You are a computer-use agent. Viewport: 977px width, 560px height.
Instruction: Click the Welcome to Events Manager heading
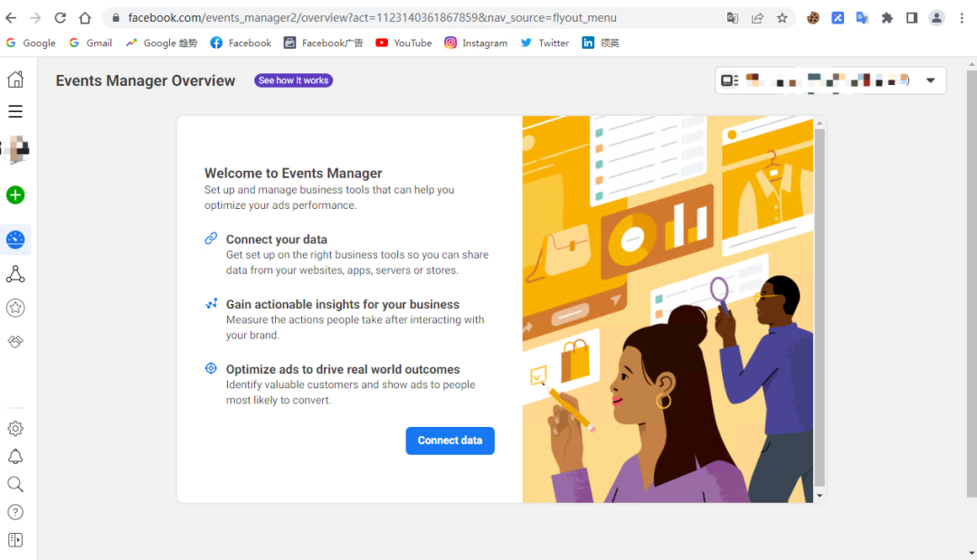(293, 173)
